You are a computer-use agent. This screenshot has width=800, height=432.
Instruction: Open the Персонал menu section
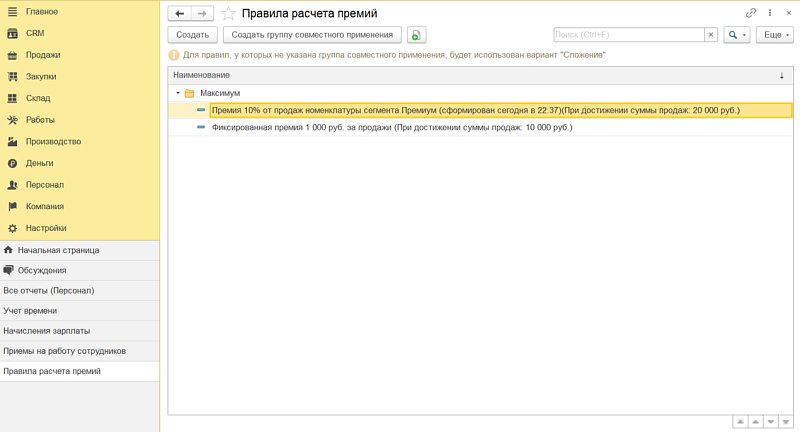45,185
